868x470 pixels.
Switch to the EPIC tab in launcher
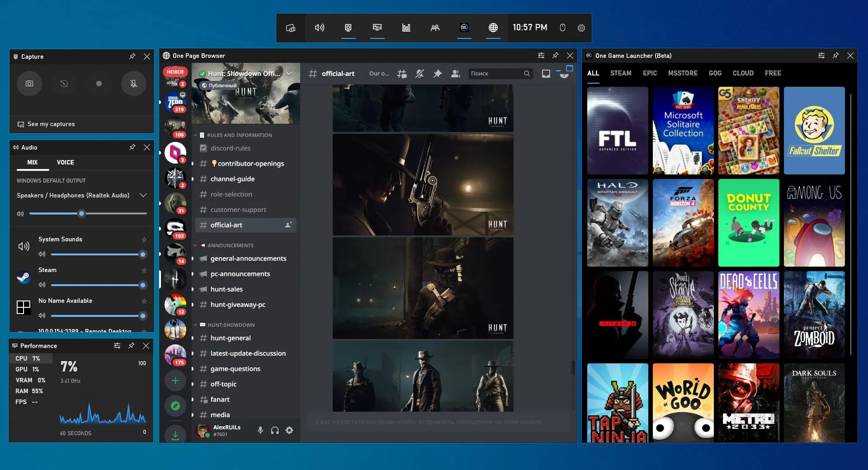pyautogui.click(x=650, y=73)
